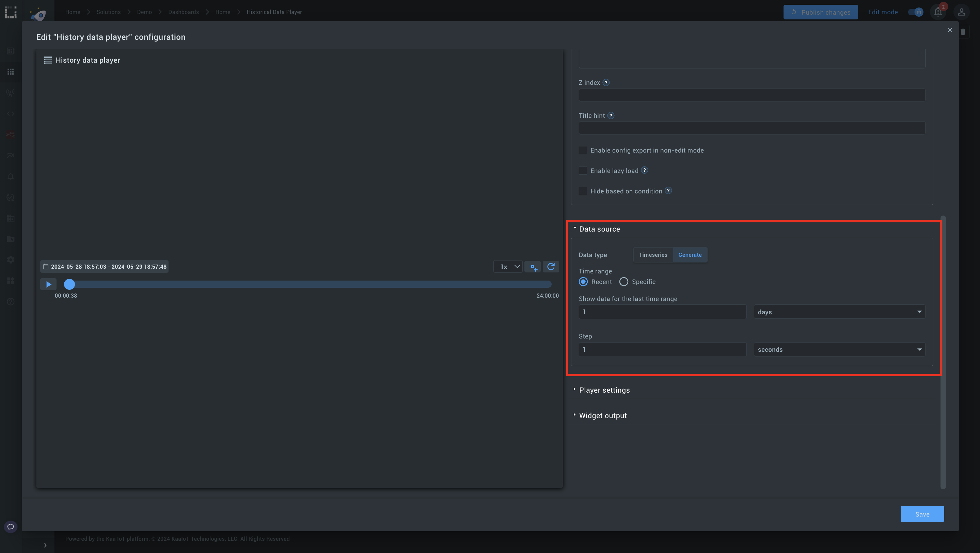Screen dimensions: 980x553
Task: Click the help icon beside Title hint
Action: coord(611,116)
